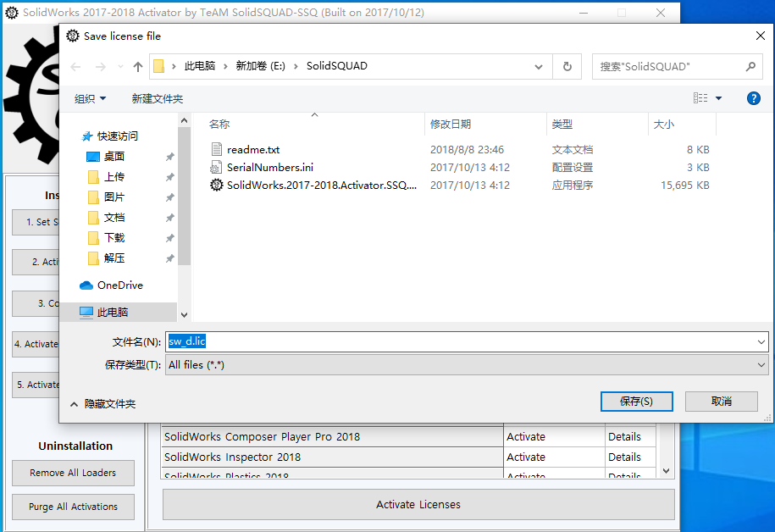The height and width of the screenshot is (532, 775).
Task: Expand the filename history dropdown
Action: pos(761,341)
